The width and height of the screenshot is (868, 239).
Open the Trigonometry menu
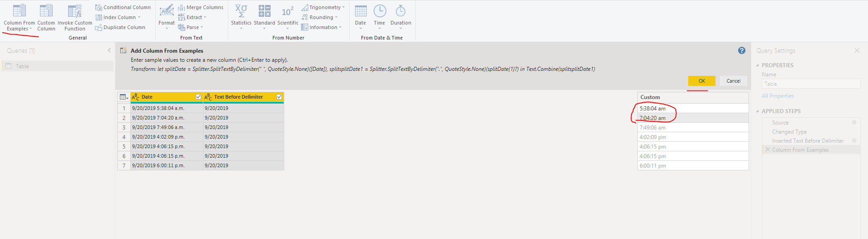pyautogui.click(x=323, y=7)
